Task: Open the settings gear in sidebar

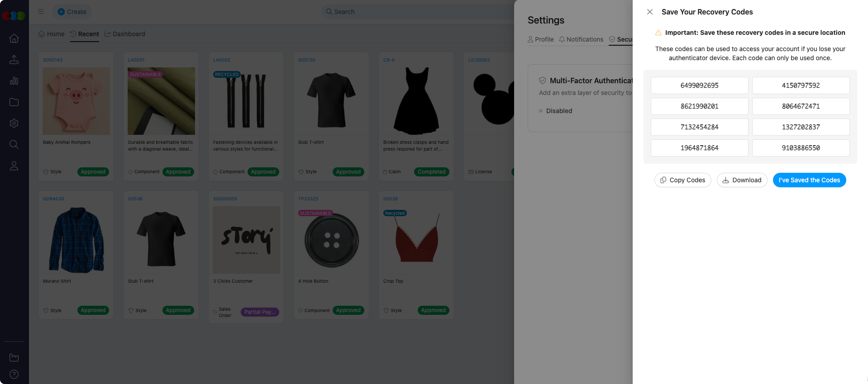Action: click(14, 123)
